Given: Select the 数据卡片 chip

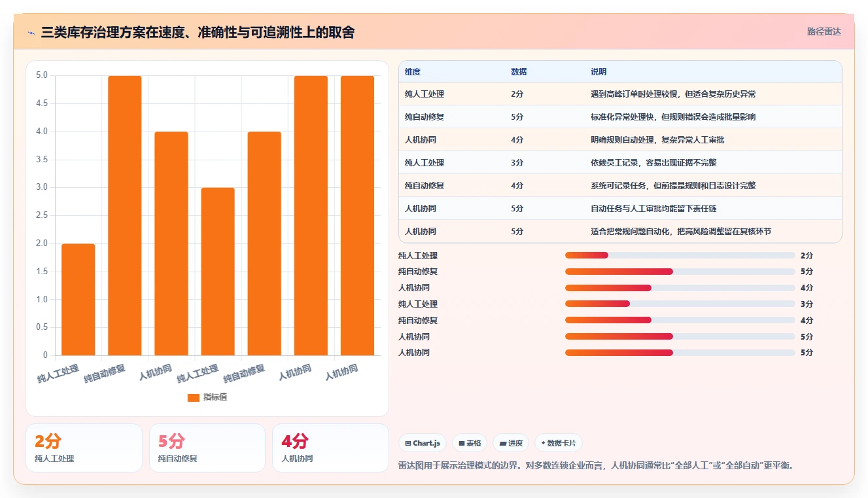Looking at the screenshot, I should point(558,443).
